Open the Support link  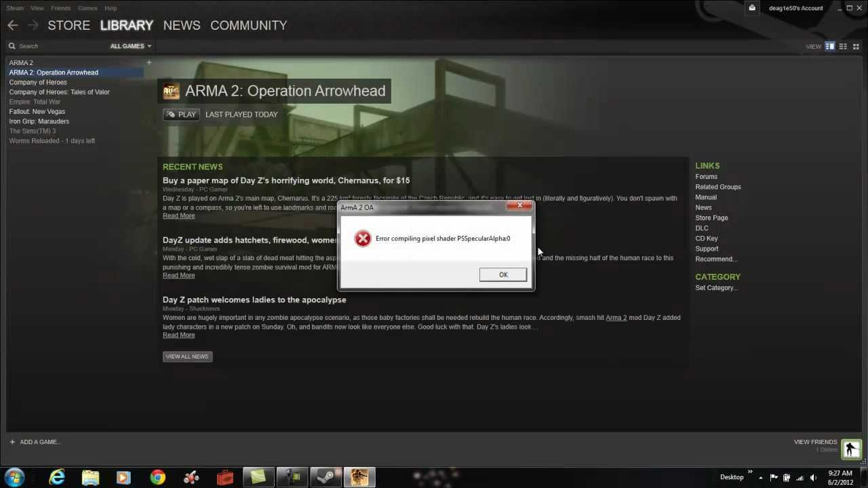pyautogui.click(x=707, y=249)
